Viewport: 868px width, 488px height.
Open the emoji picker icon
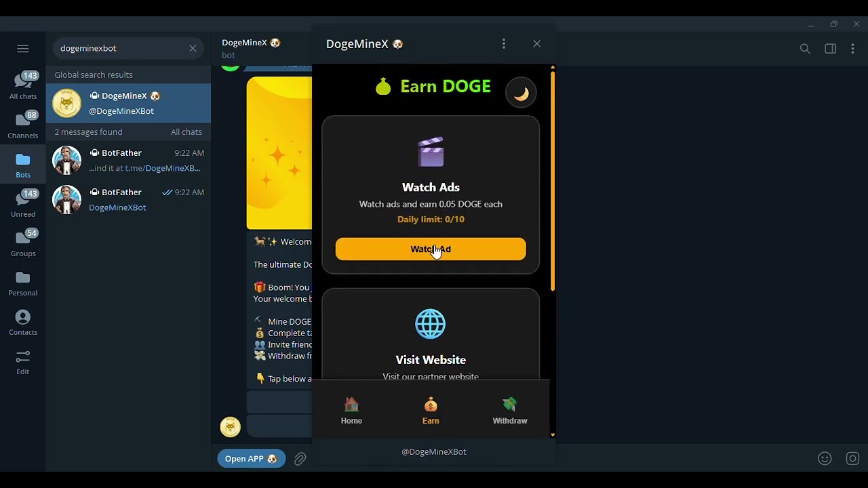[x=825, y=459]
